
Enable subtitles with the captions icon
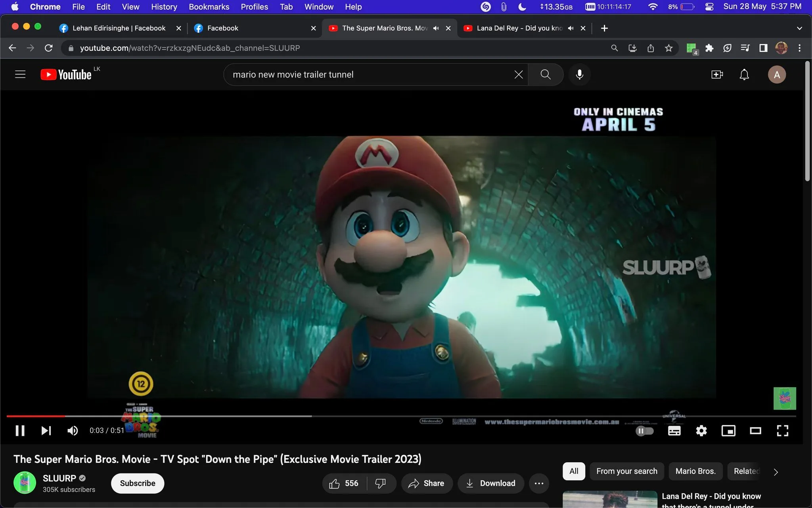[x=674, y=431]
